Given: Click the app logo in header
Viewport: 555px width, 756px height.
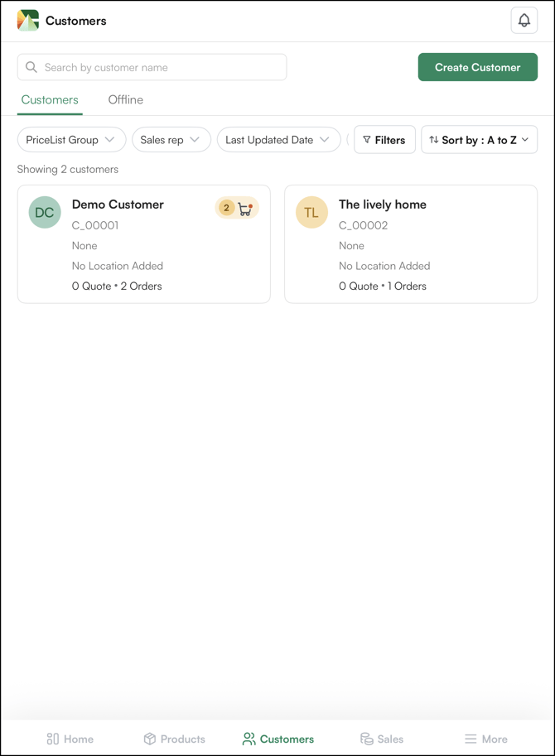Looking at the screenshot, I should [28, 21].
